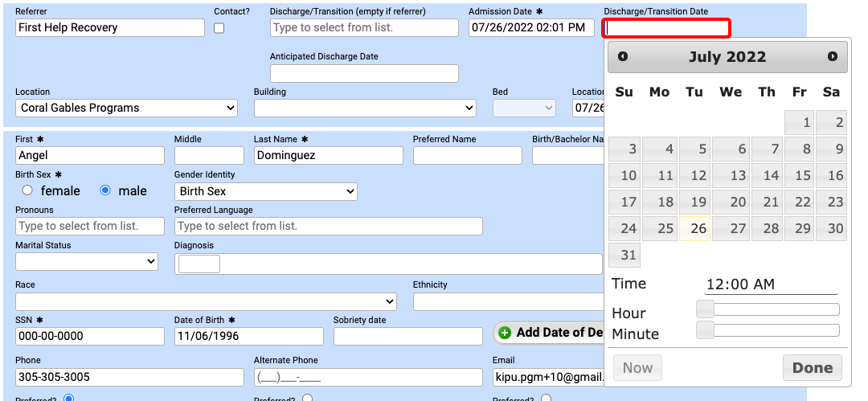Open the Location dropdown Coral Gables Programs
This screenshot has height=401, width=868.
pos(126,108)
